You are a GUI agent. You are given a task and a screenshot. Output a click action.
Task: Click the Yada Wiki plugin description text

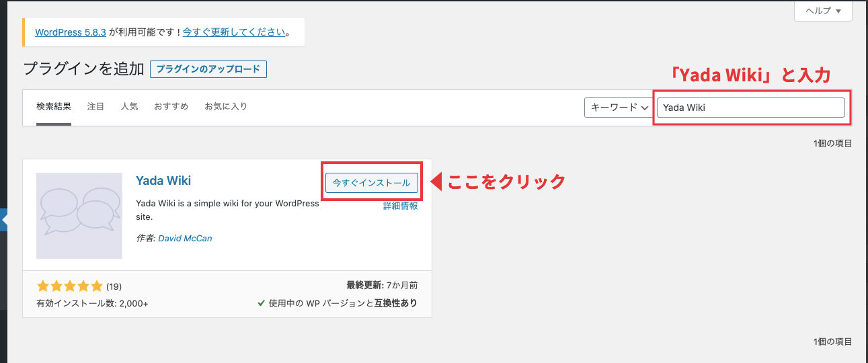click(x=227, y=210)
